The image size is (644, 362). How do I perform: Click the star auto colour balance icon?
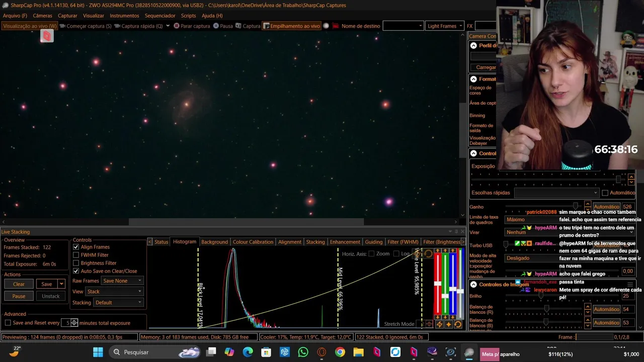(449, 324)
